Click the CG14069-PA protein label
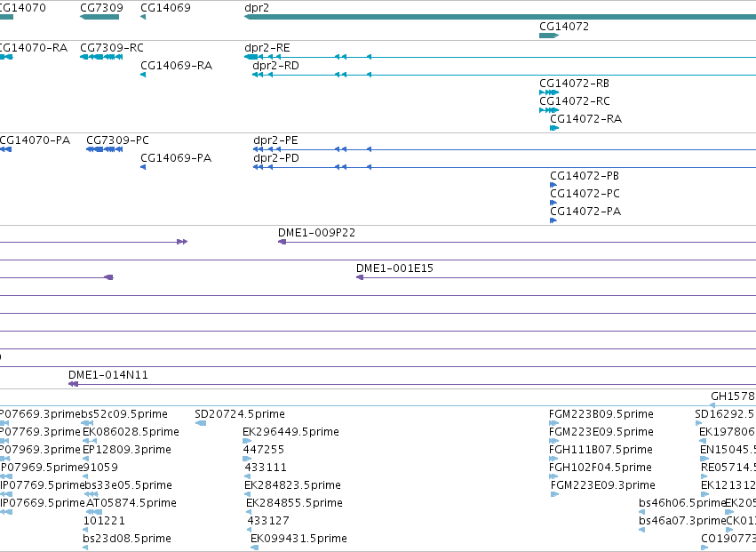The width and height of the screenshot is (756, 552). coord(176,158)
